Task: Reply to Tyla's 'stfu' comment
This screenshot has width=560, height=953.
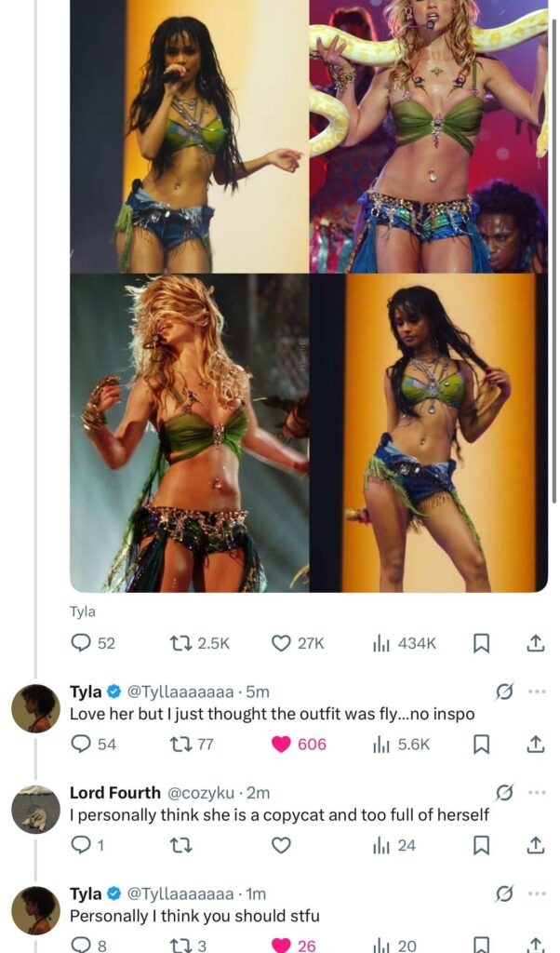Action: [x=81, y=946]
